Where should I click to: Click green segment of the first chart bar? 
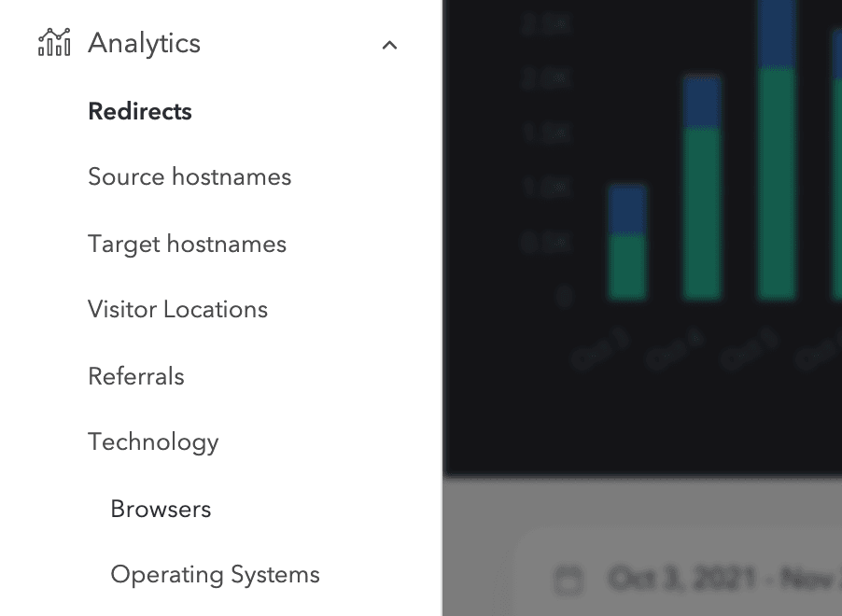pyautogui.click(x=627, y=267)
